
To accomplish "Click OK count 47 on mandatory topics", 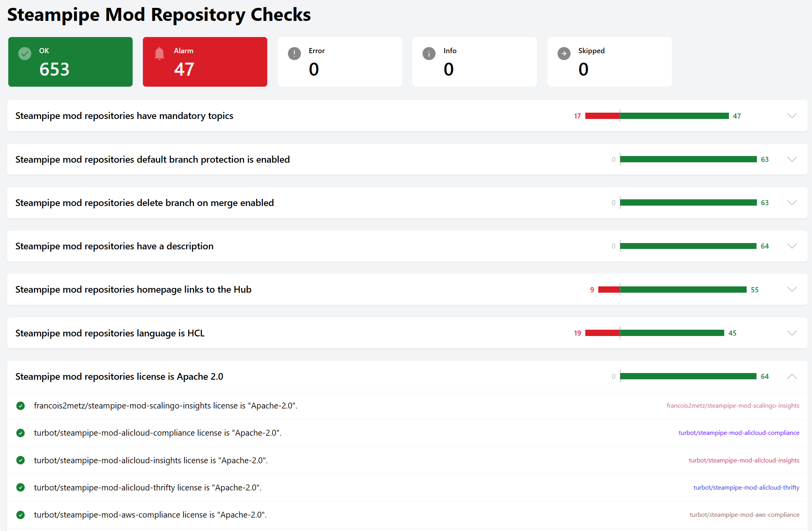I will point(737,116).
